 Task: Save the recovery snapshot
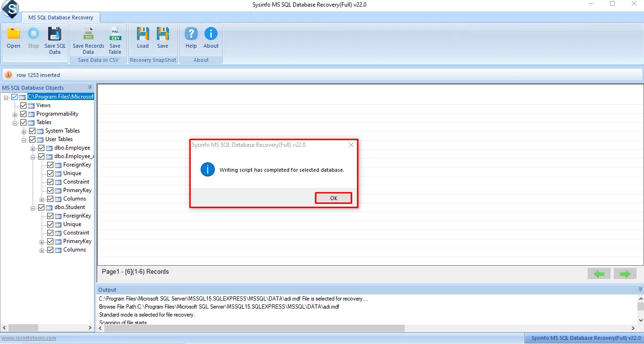pos(163,34)
